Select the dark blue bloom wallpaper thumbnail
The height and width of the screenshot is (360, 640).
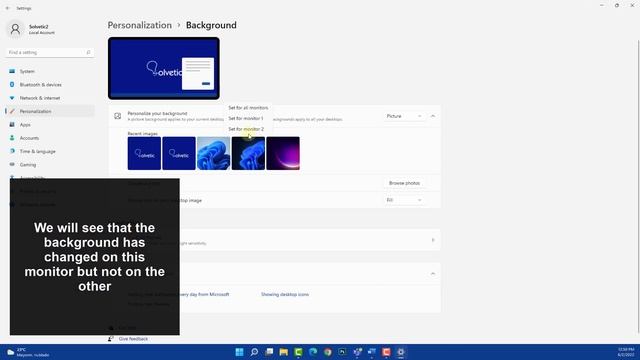tap(248, 153)
